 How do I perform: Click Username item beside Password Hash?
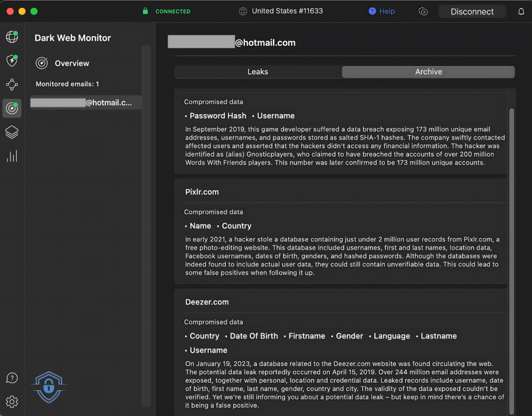coord(275,116)
